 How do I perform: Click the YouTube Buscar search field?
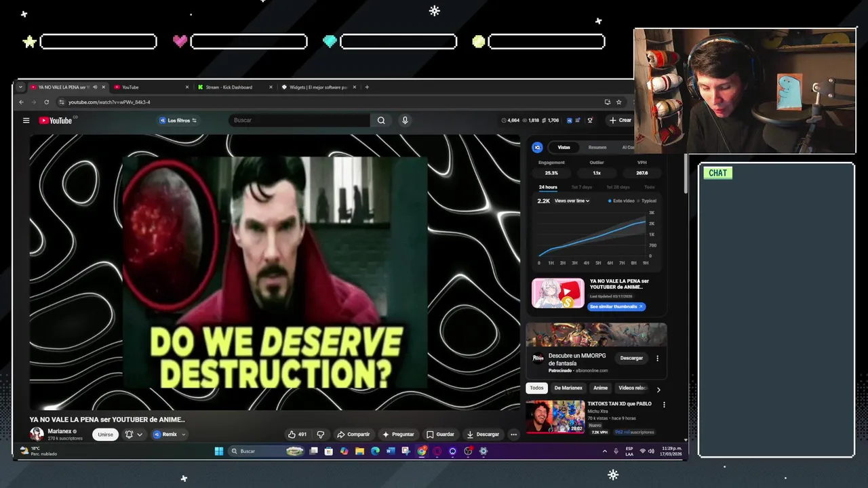(299, 121)
